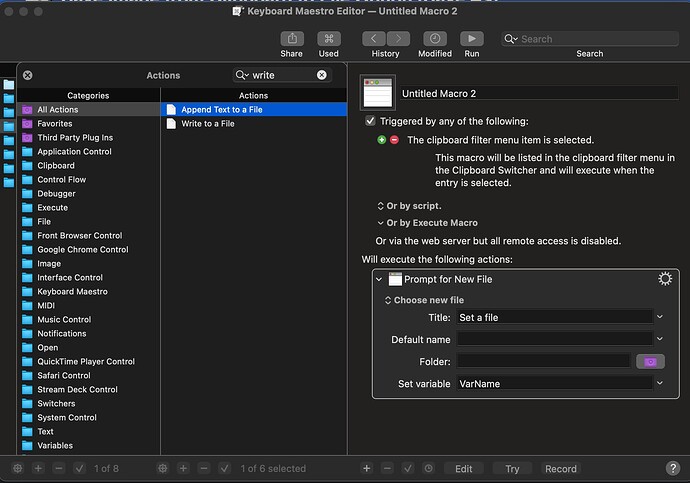This screenshot has width=690, height=483.
Task: Select the All Actions category
Action: coord(89,110)
